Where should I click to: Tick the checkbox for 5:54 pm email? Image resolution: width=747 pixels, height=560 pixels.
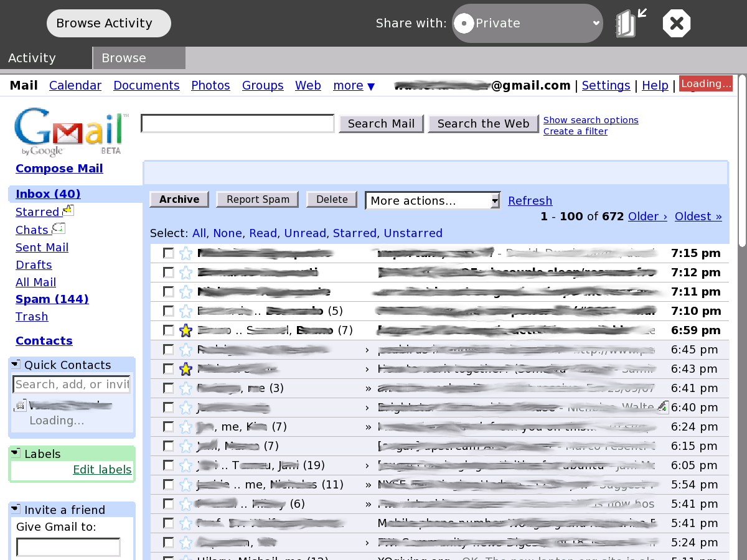169,485
